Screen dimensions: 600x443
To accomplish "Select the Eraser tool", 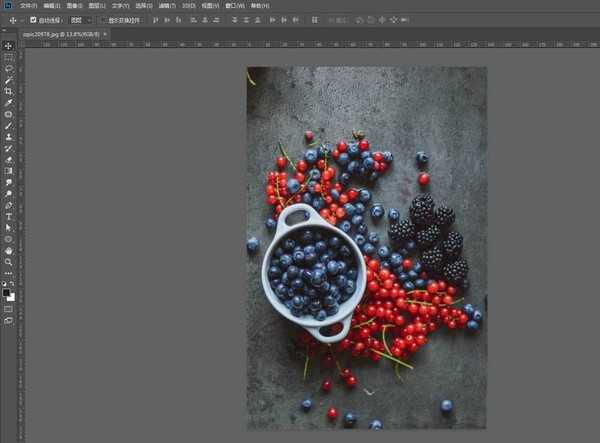I will click(x=8, y=159).
